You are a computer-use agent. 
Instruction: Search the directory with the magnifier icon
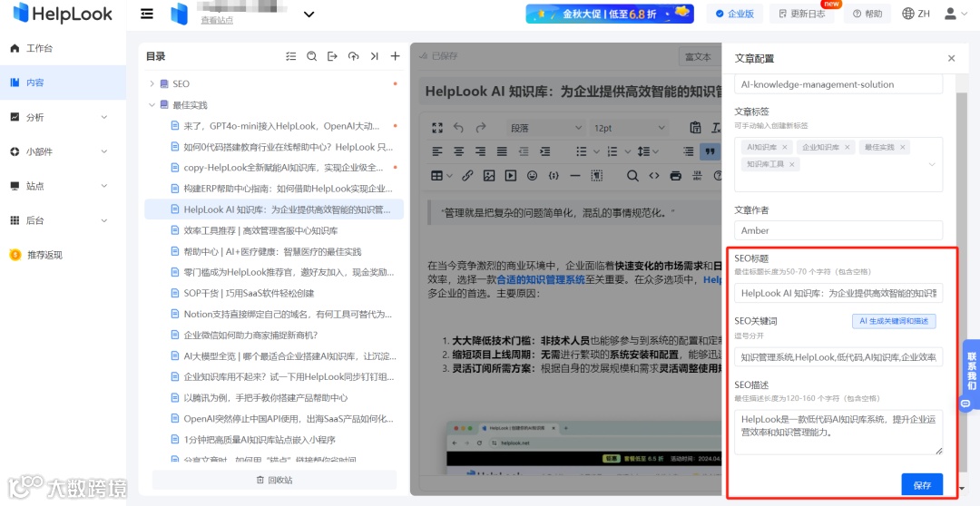pyautogui.click(x=311, y=56)
